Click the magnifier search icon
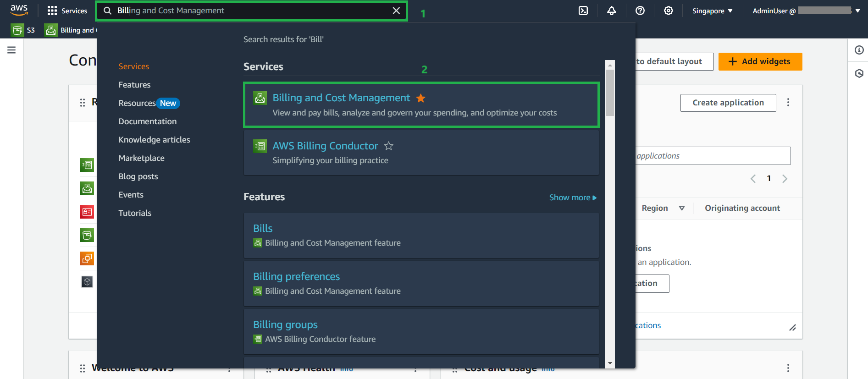Screen dimensions: 868x379 coord(107,11)
